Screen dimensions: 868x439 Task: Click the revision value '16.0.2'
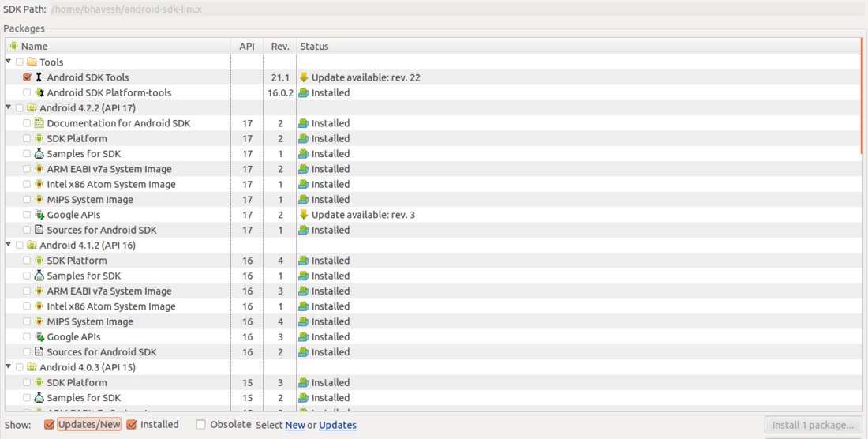point(280,93)
